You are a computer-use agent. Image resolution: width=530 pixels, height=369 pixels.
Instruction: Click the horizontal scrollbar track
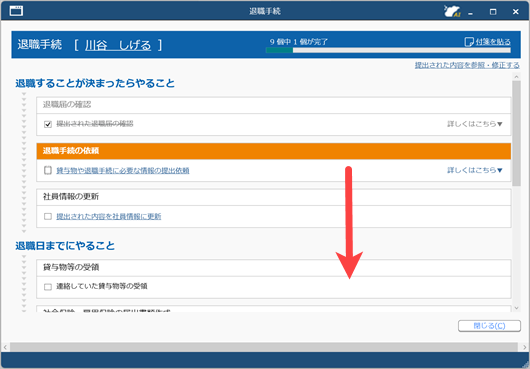[264, 347]
